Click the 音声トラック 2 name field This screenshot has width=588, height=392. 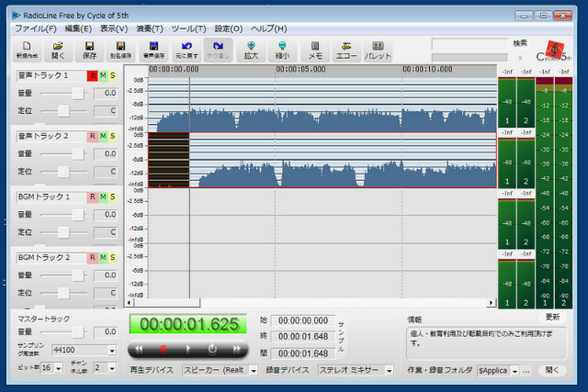(x=51, y=137)
